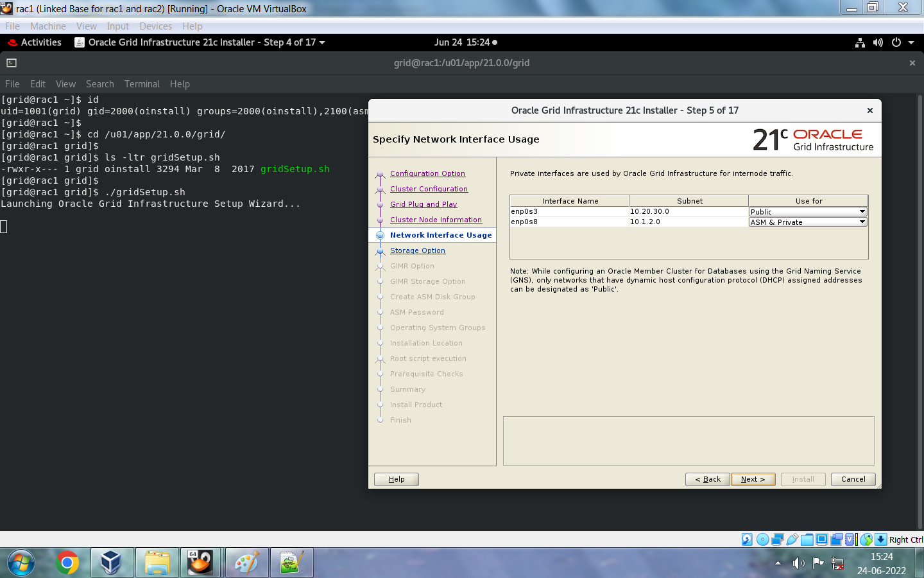Image resolution: width=924 pixels, height=578 pixels.
Task: Open the terminal's Search menu
Action: pos(100,84)
